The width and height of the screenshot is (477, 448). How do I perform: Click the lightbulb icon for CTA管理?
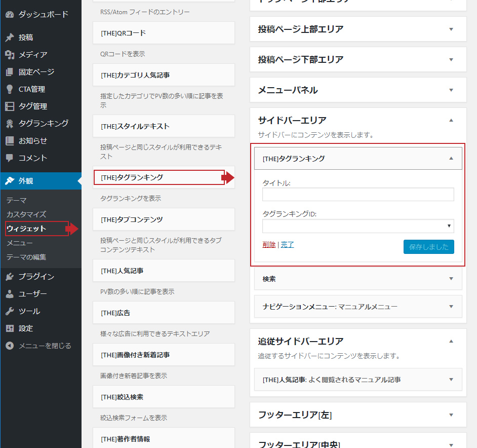point(9,89)
